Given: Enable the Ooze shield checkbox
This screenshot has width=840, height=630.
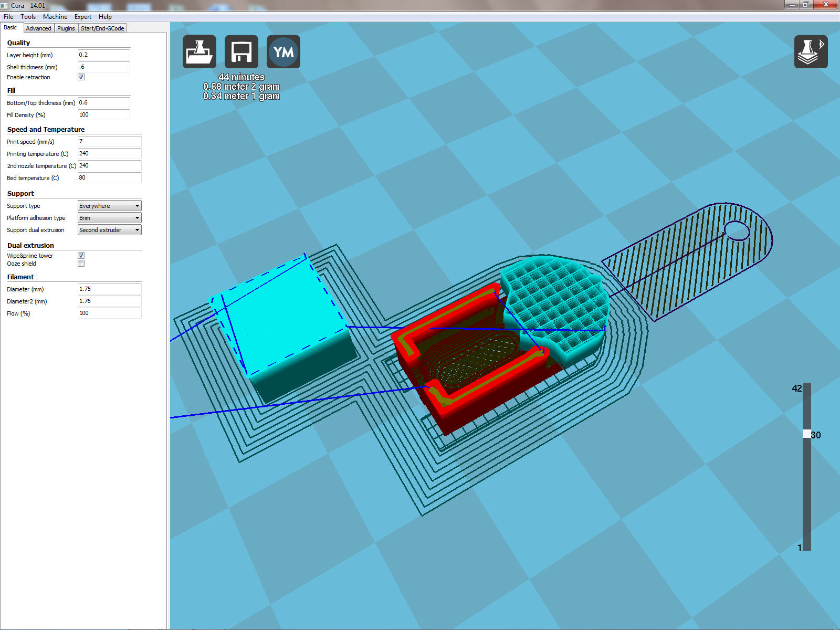Looking at the screenshot, I should 81,264.
